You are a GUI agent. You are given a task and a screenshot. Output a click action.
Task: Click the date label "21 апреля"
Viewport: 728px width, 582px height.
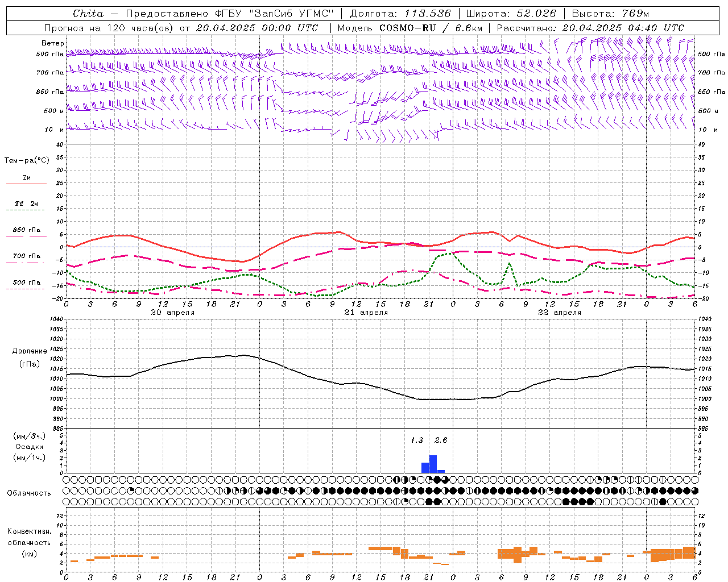pyautogui.click(x=366, y=313)
